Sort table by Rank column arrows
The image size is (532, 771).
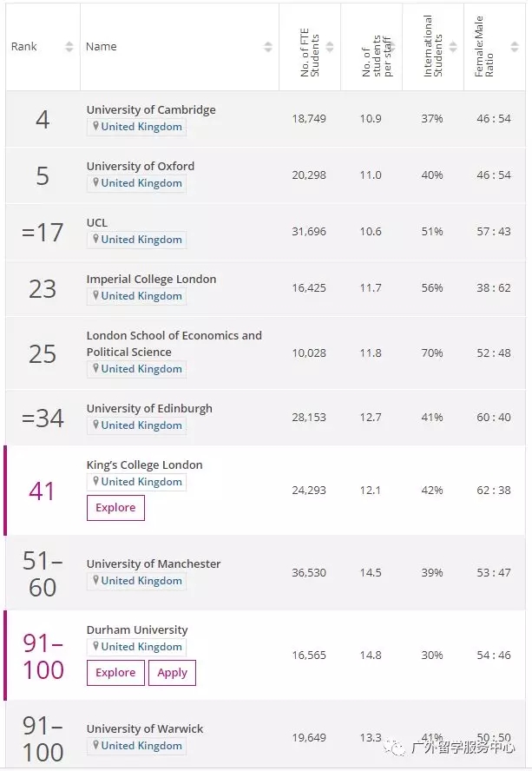pyautogui.click(x=69, y=47)
